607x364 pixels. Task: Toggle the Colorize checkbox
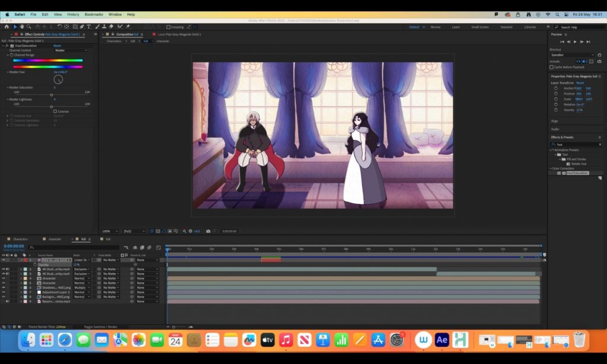tap(55, 111)
